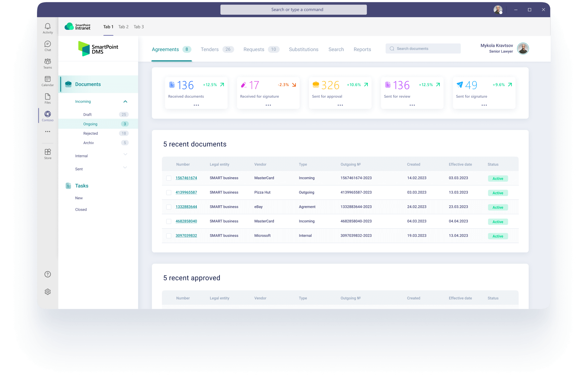Open the Chat icon in Teams sidebar

pyautogui.click(x=48, y=45)
